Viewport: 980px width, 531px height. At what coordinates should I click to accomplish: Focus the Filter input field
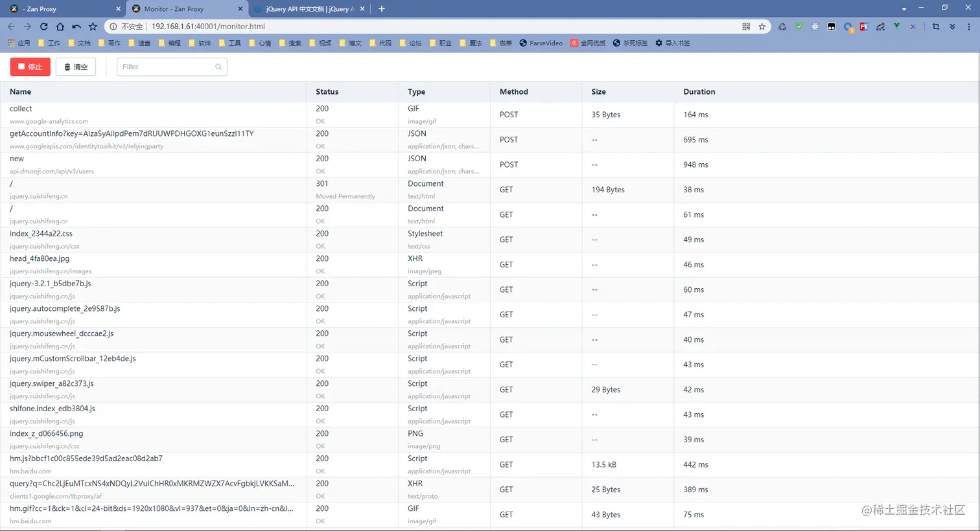point(172,67)
